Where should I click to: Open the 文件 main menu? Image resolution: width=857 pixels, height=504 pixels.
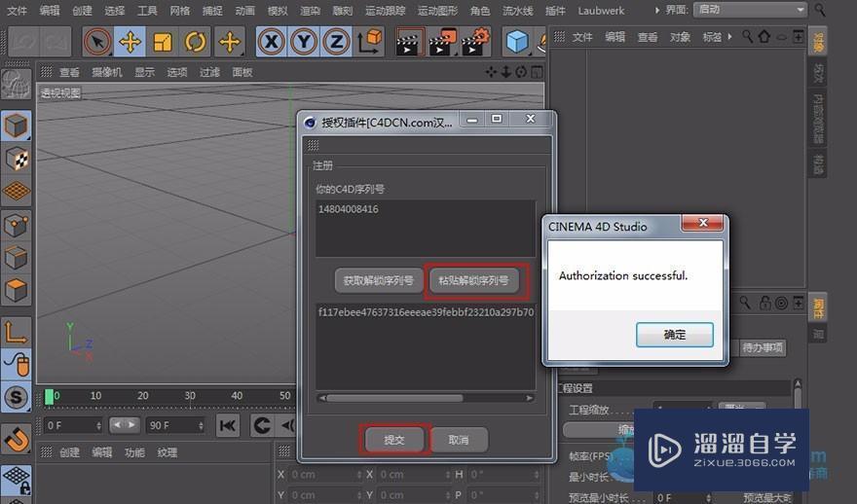pyautogui.click(x=17, y=11)
